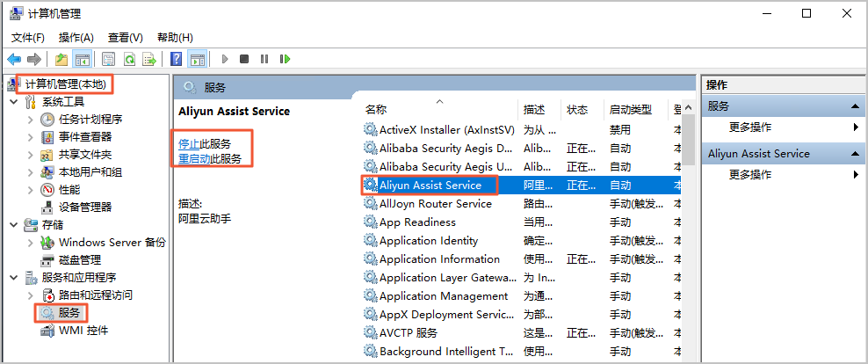
Task: Collapse the 服务 actions section
Action: pos(853,106)
